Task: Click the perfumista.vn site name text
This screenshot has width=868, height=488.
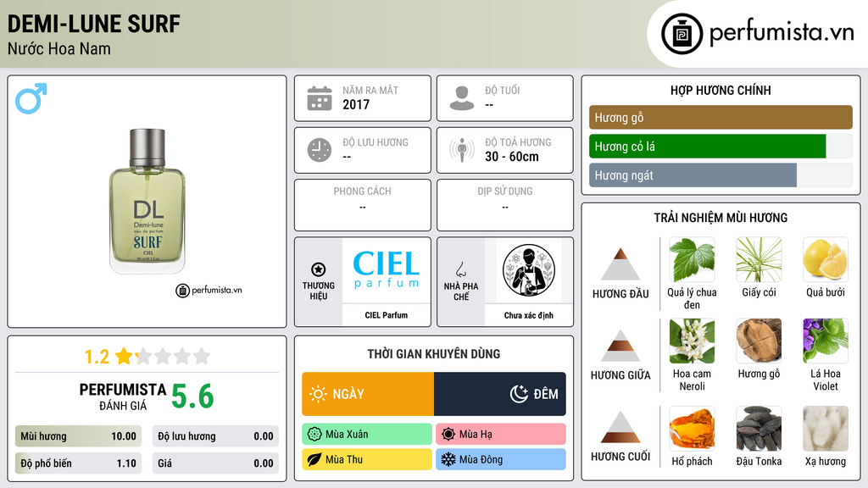Action: pyautogui.click(x=782, y=32)
